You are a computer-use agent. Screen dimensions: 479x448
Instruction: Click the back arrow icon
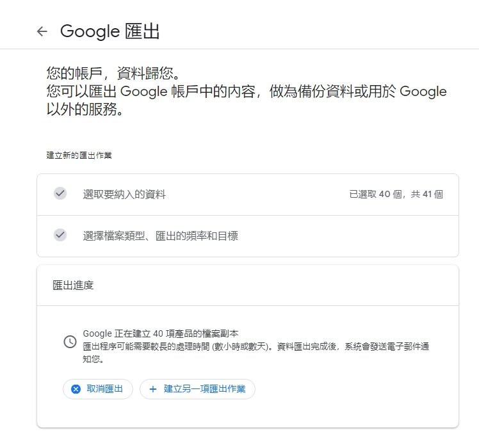[x=42, y=31]
